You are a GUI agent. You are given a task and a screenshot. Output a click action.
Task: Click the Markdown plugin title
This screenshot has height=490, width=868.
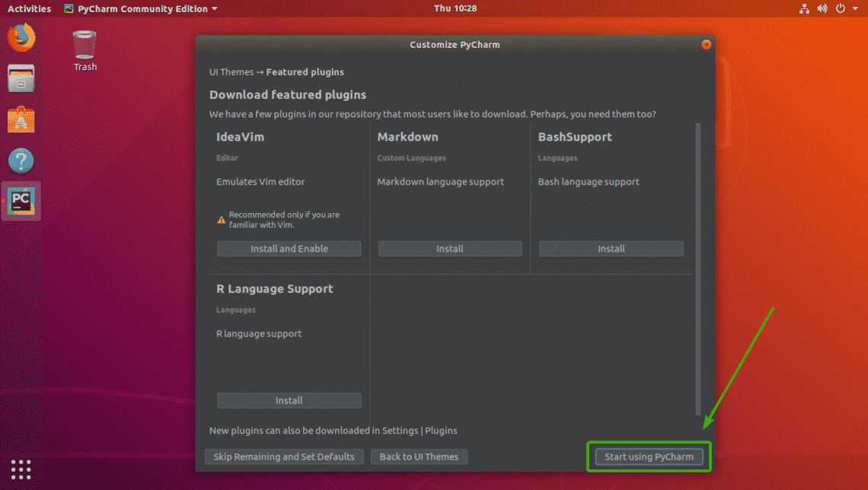click(408, 137)
